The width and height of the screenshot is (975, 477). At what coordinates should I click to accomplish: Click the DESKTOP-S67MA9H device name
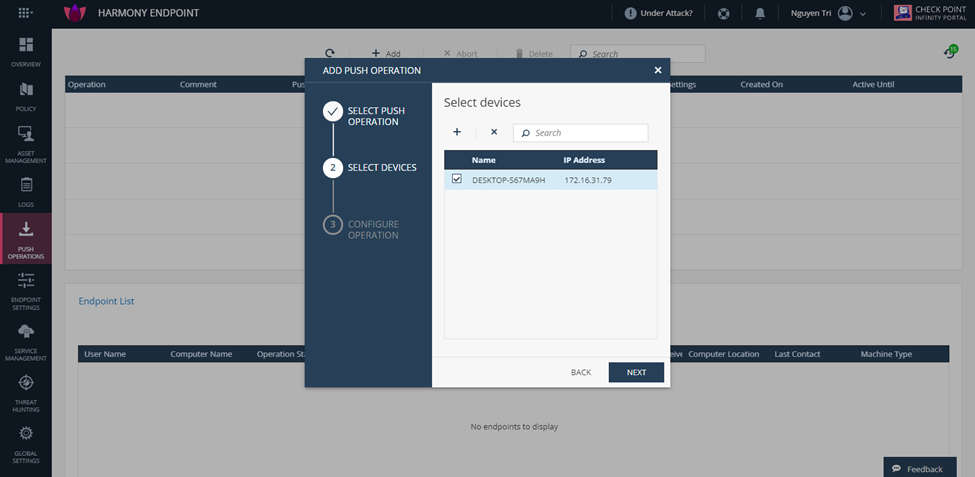tap(509, 180)
